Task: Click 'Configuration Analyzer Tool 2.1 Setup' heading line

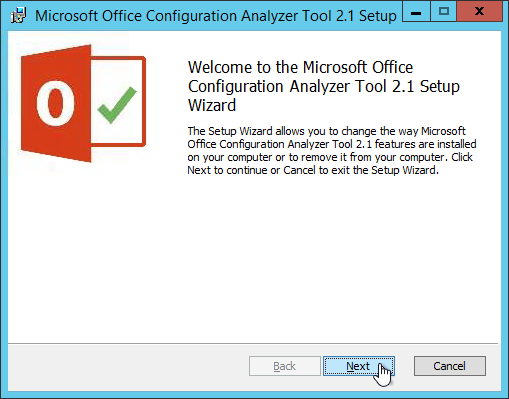Action: [324, 87]
